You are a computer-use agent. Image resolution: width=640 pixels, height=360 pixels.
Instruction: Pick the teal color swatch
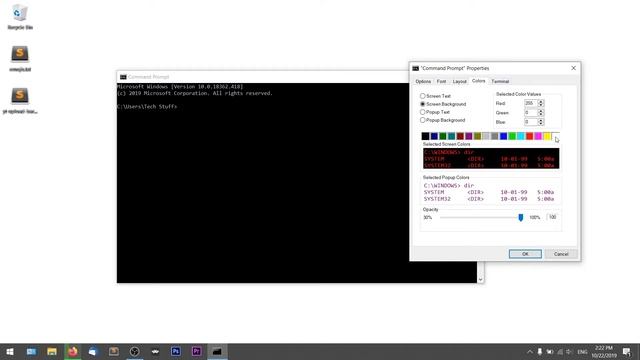(451, 136)
